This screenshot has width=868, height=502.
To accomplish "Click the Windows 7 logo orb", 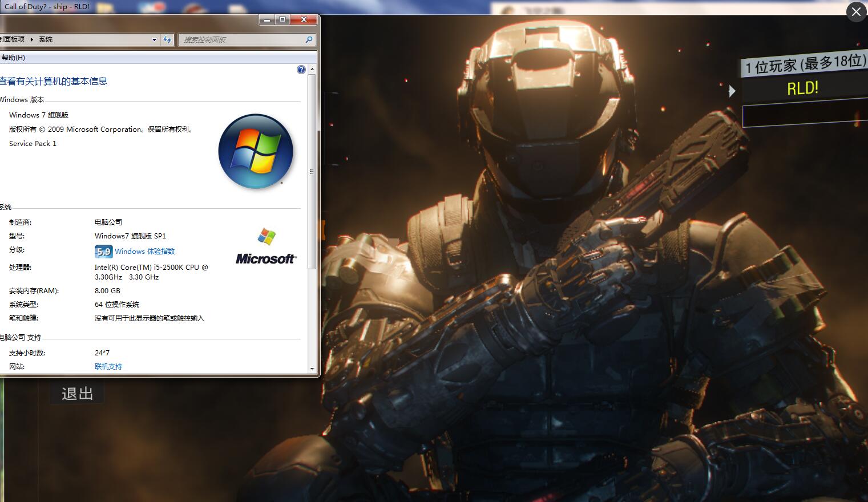I will pyautogui.click(x=256, y=151).
